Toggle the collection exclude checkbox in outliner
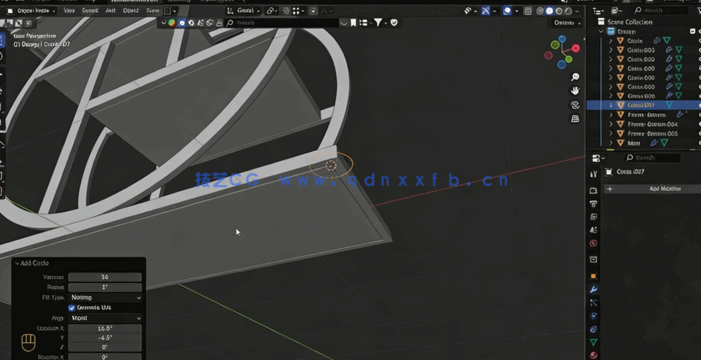The image size is (701, 360). click(x=693, y=31)
